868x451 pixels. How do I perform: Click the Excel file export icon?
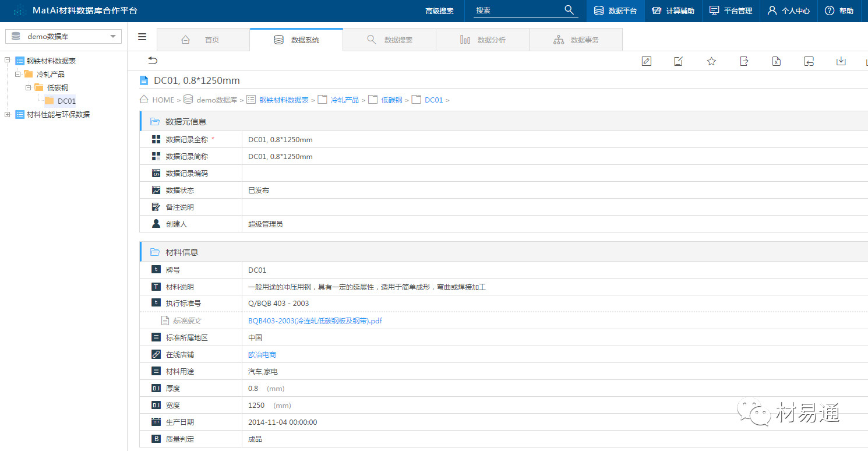click(776, 61)
